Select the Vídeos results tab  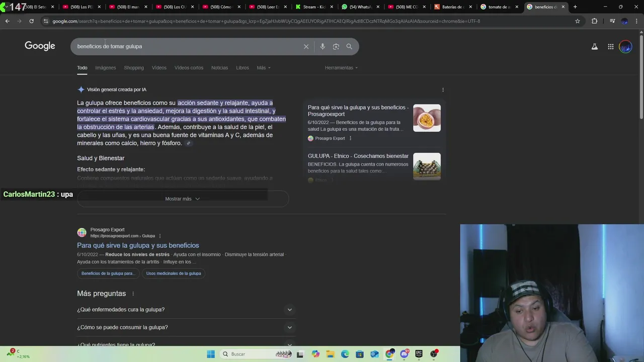[x=159, y=67]
